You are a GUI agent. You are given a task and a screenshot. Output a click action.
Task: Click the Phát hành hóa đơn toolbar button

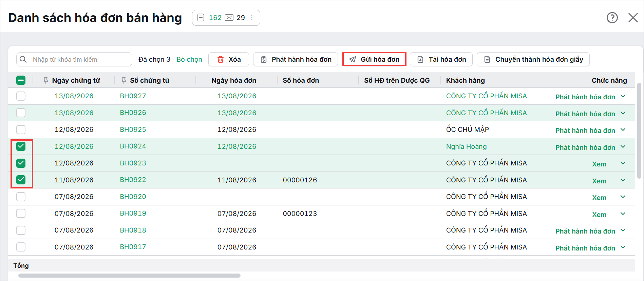pos(296,59)
